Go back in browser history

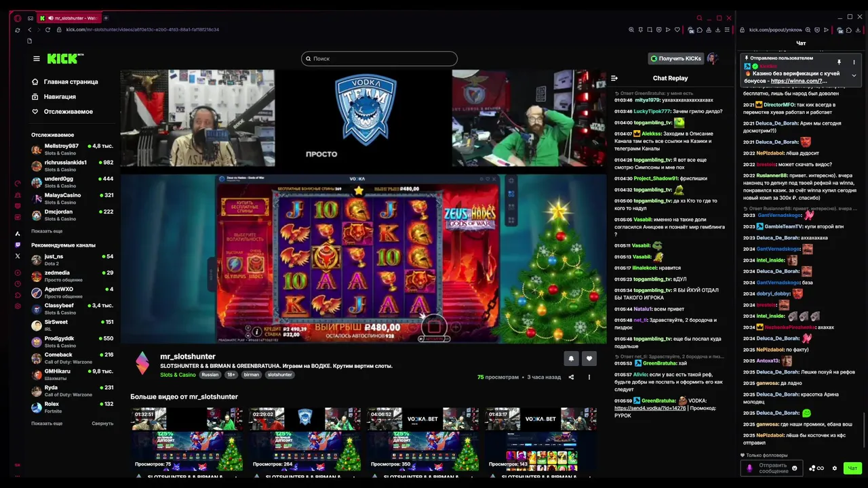(29, 30)
